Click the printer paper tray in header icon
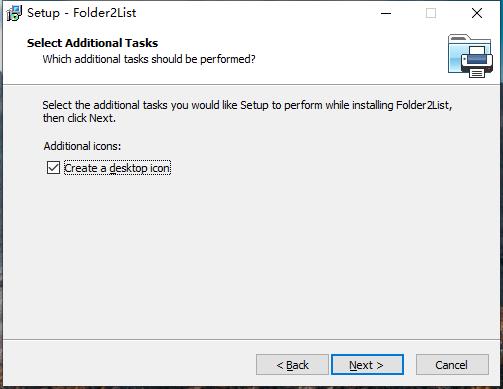503x389 pixels. (477, 73)
